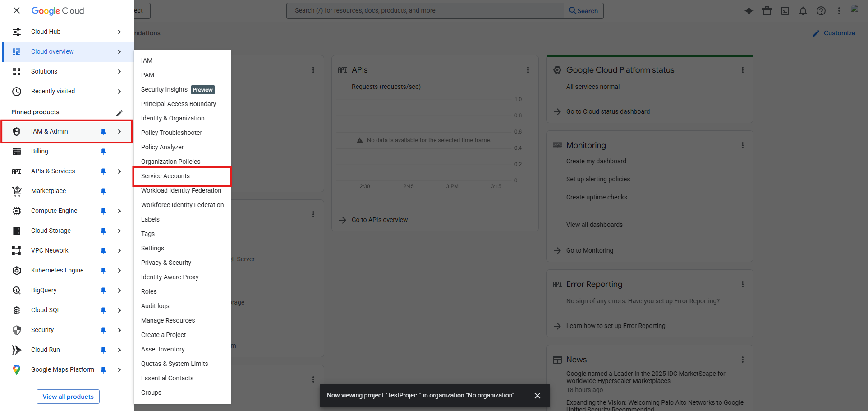The width and height of the screenshot is (868, 411).
Task: Unpin IAM & Admin from pinned products
Action: point(103,132)
